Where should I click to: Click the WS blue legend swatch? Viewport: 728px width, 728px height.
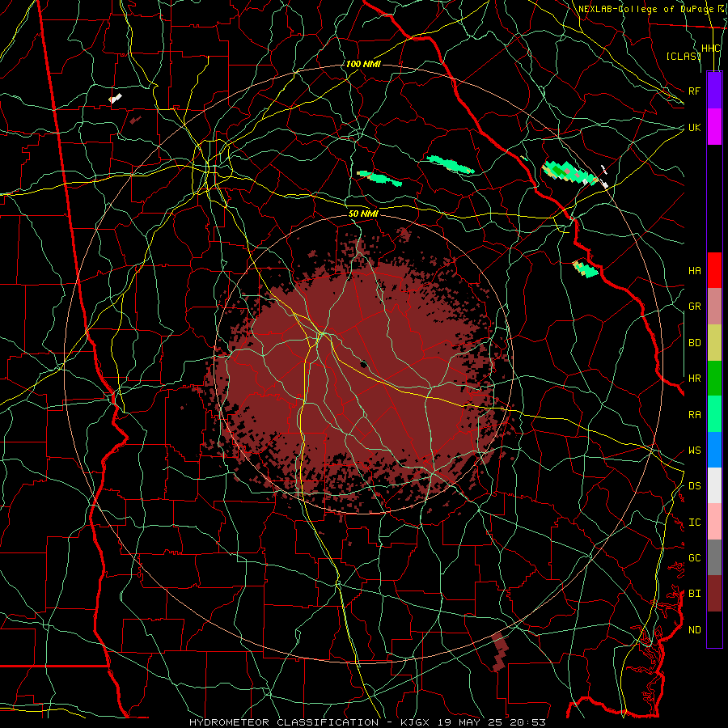[x=714, y=450]
